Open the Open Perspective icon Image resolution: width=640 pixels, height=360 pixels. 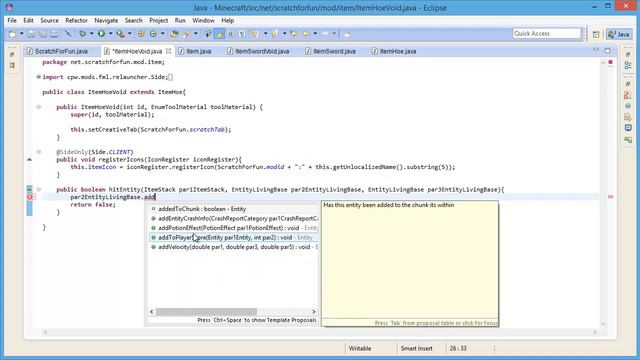596,34
